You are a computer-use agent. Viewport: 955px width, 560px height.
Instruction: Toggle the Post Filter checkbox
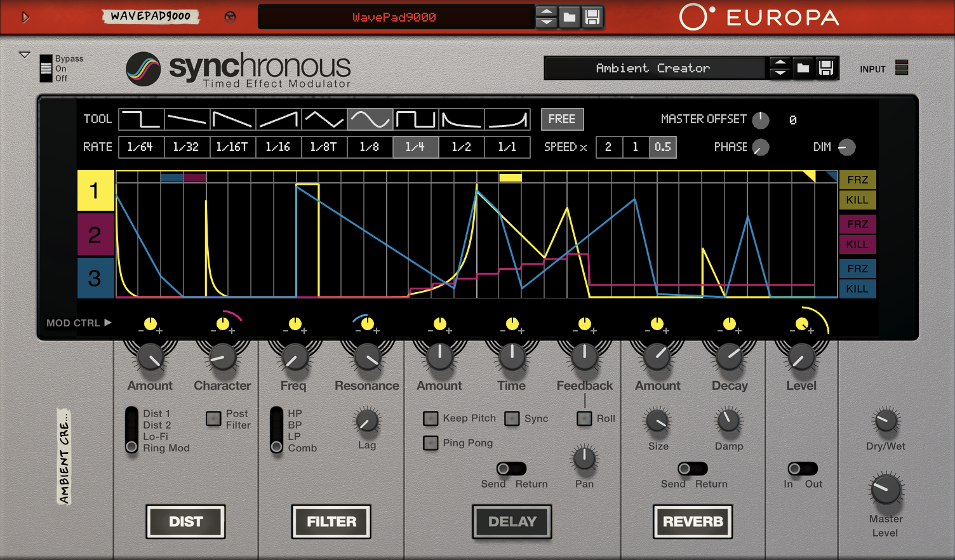[x=213, y=418]
